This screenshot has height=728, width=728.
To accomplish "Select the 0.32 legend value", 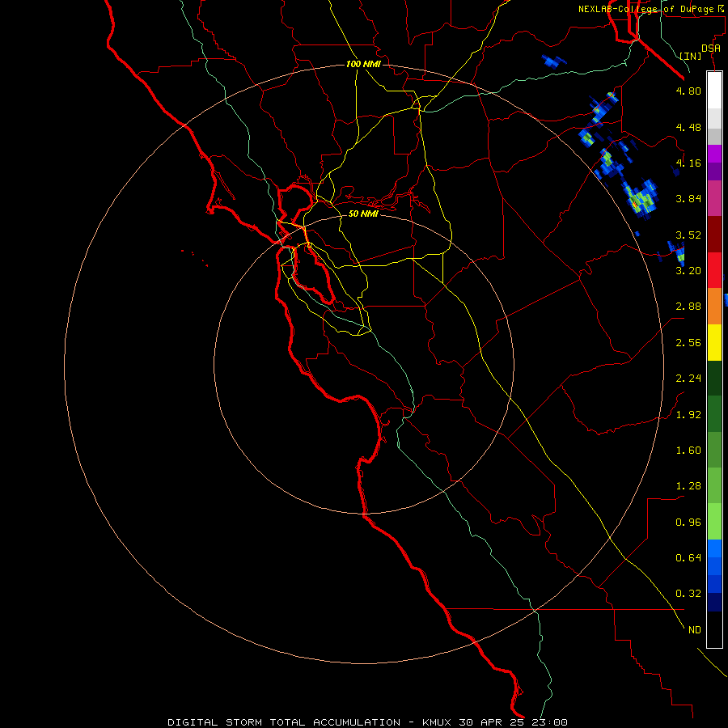I will click(688, 594).
